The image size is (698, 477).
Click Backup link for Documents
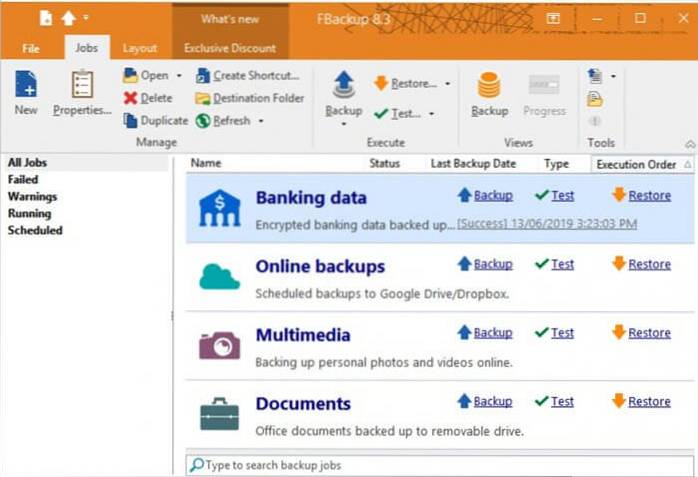[x=493, y=401]
